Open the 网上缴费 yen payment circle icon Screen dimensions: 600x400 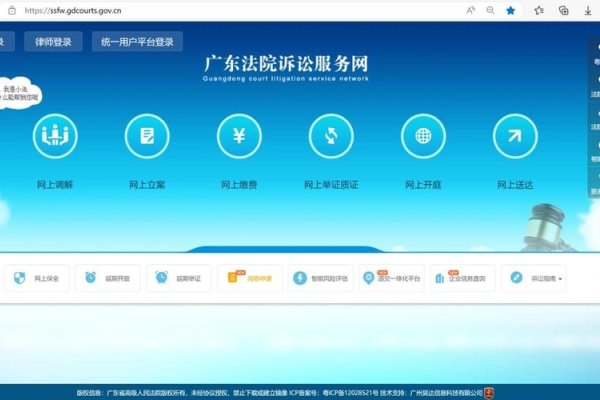click(x=239, y=136)
